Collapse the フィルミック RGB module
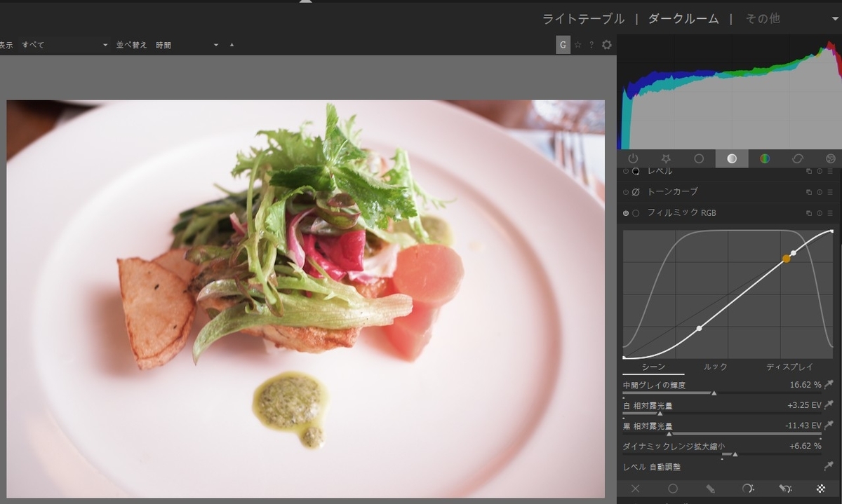This screenshot has height=504, width=842. 681,213
